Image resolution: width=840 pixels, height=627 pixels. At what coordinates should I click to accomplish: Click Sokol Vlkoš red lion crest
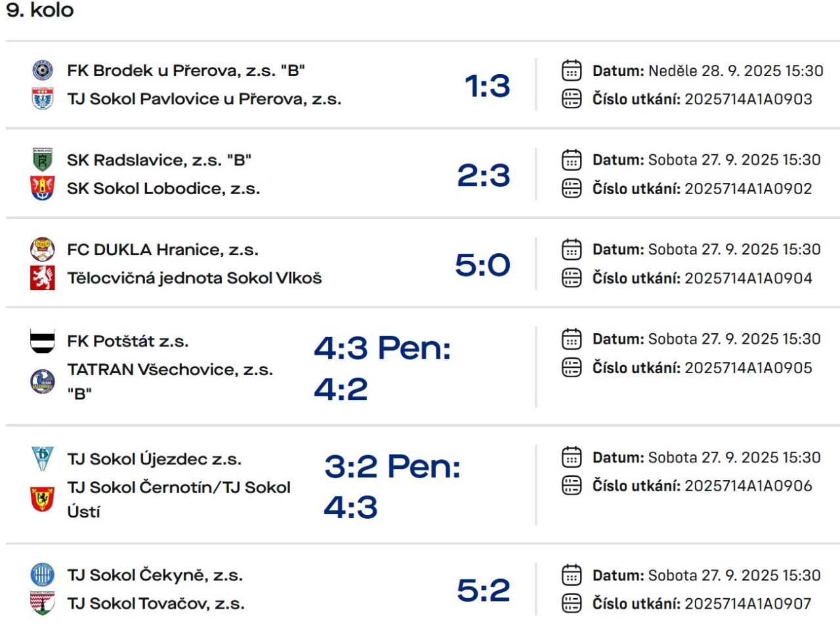click(43, 278)
